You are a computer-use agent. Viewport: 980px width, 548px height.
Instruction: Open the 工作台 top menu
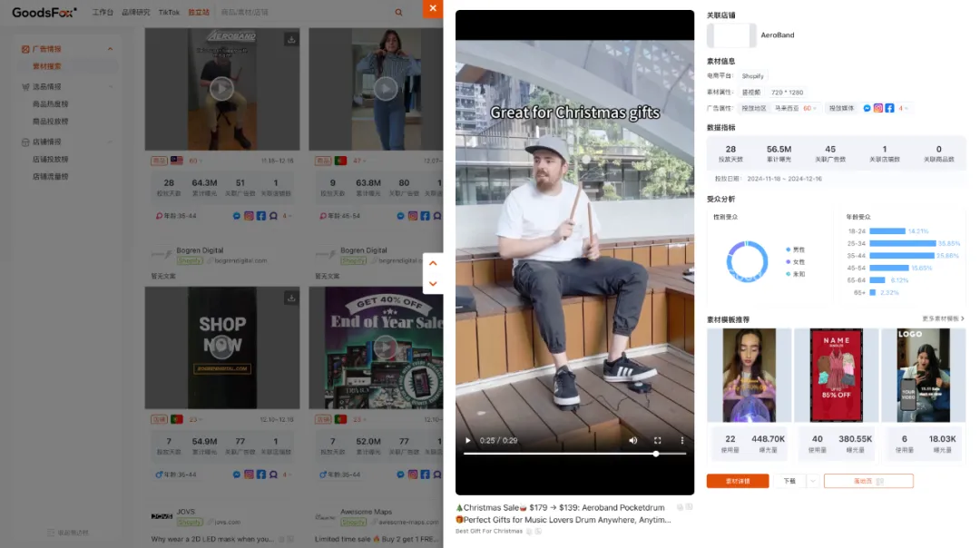pos(103,13)
